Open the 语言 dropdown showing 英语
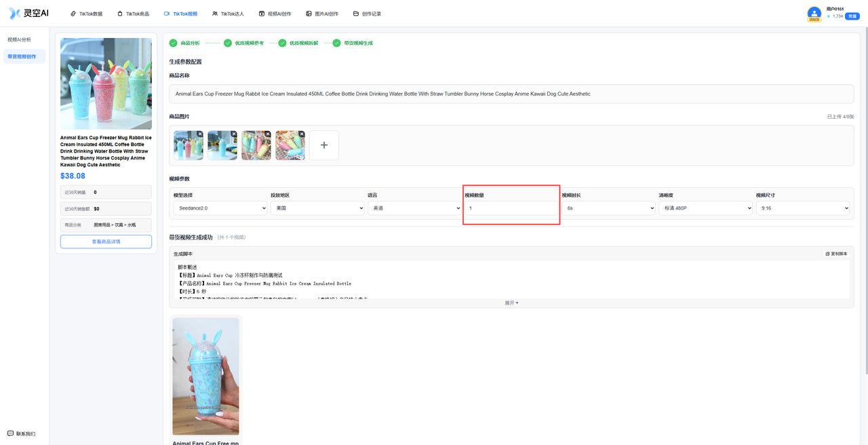868x445 pixels. [414, 208]
